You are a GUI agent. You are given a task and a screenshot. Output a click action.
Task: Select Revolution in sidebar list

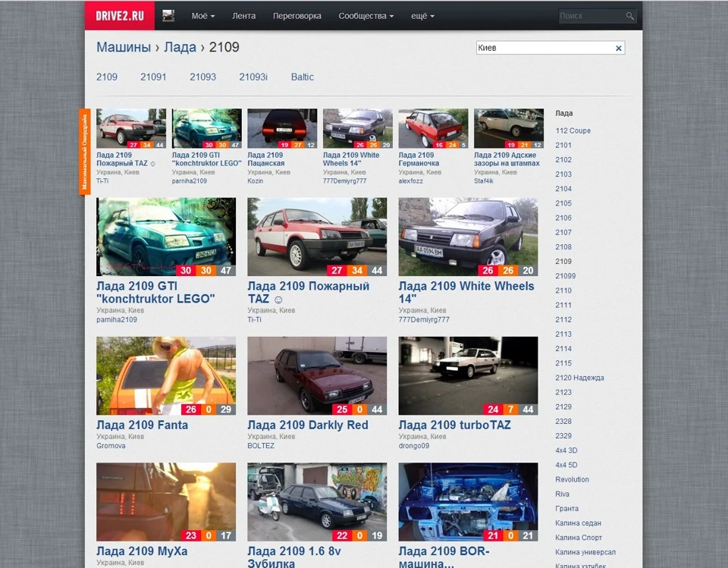coord(572,479)
